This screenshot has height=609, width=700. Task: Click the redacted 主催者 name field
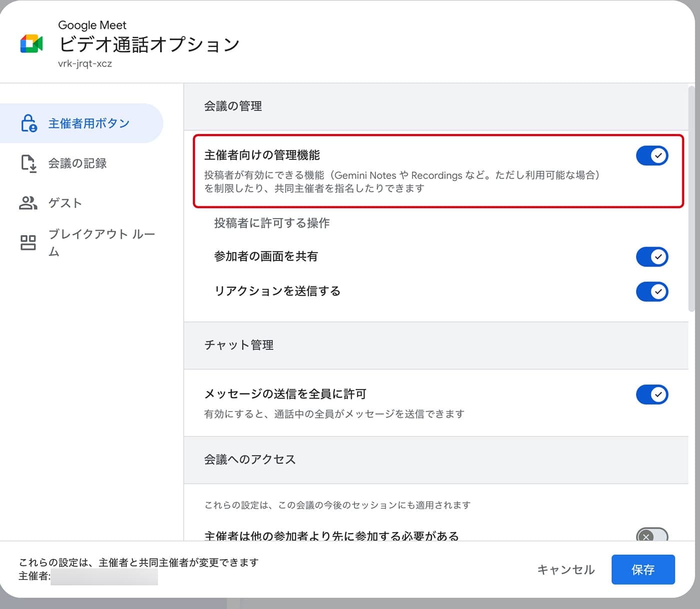104,576
